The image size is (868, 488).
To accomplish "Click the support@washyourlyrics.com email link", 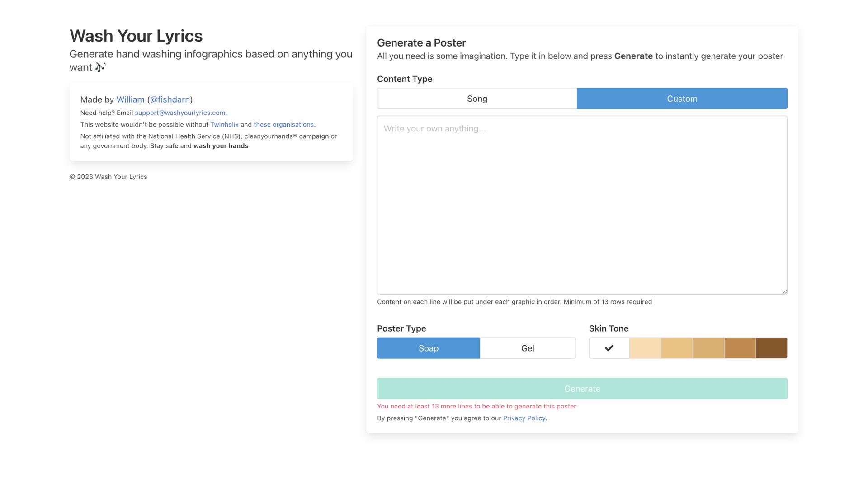I will (180, 113).
